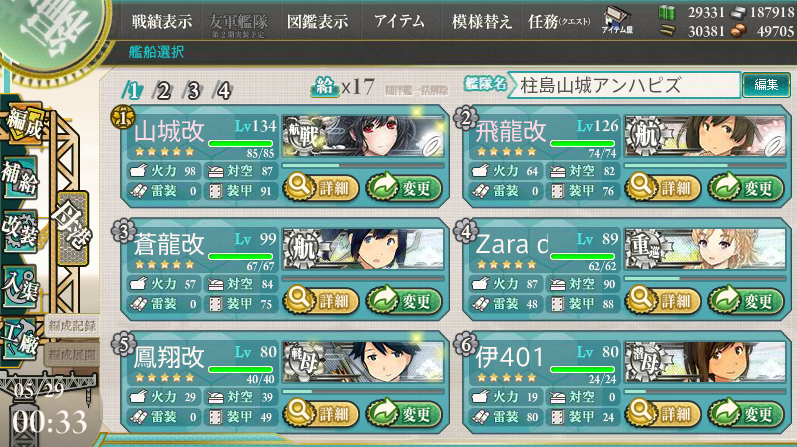Open the 編成 sidebar icon
The width and height of the screenshot is (797, 447).
[x=24, y=126]
